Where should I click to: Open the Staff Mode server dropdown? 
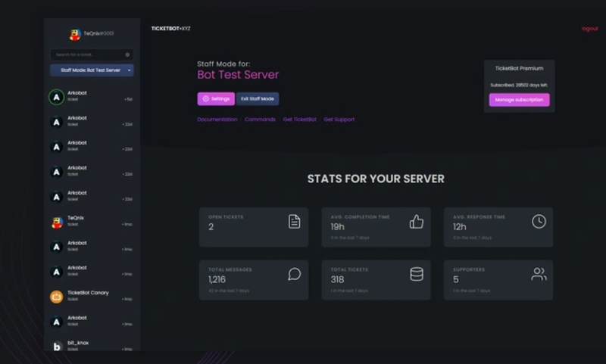(92, 70)
